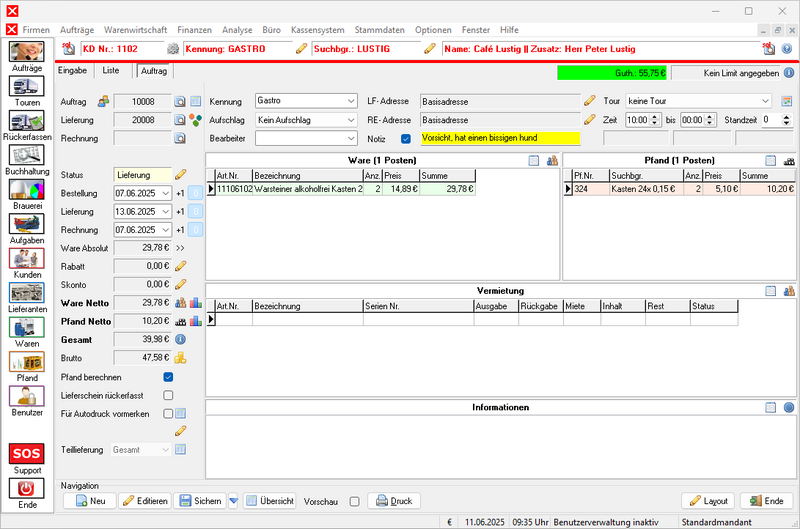Click the pencil icon next to Rabatt
This screenshot has height=529, width=800.
click(x=181, y=266)
